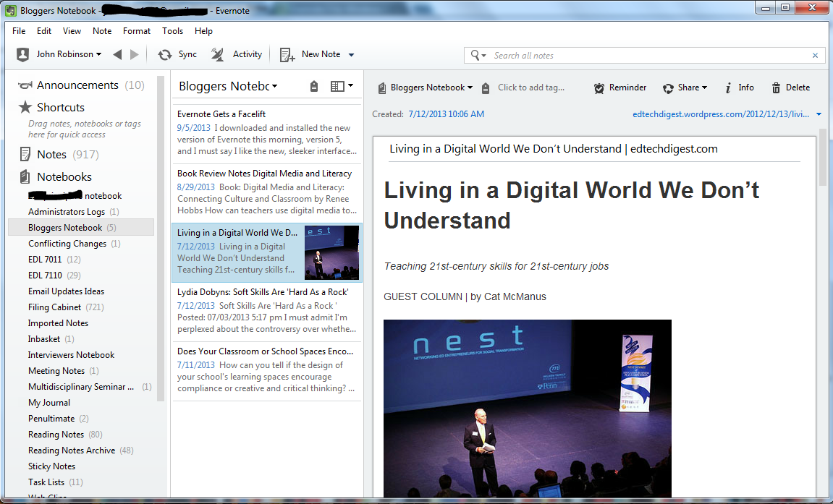Click the note list view layout icon

click(x=337, y=86)
